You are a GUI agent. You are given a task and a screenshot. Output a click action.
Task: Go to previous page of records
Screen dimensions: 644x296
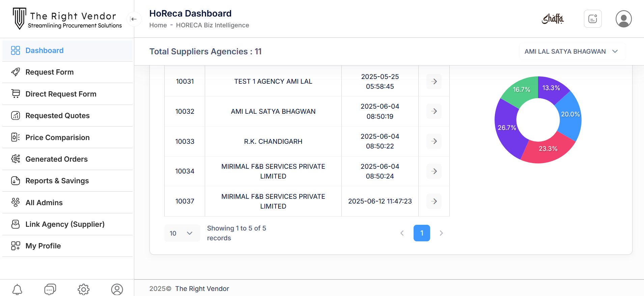tap(402, 233)
